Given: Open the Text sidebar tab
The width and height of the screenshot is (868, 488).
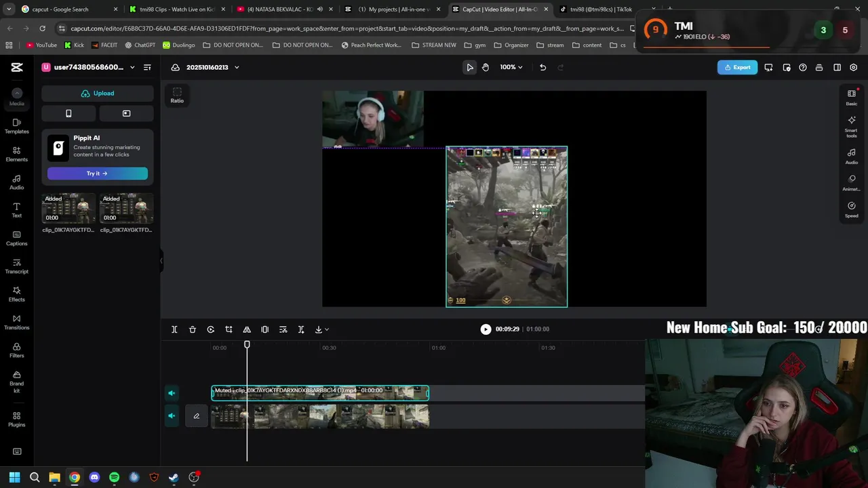Looking at the screenshot, I should (x=17, y=210).
